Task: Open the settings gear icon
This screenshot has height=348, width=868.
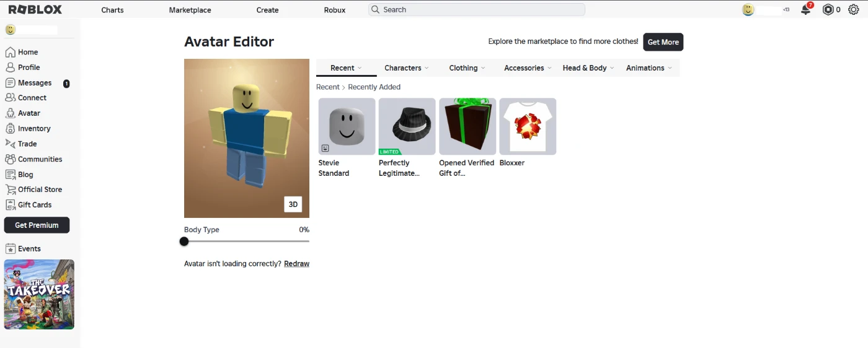Action: [853, 10]
